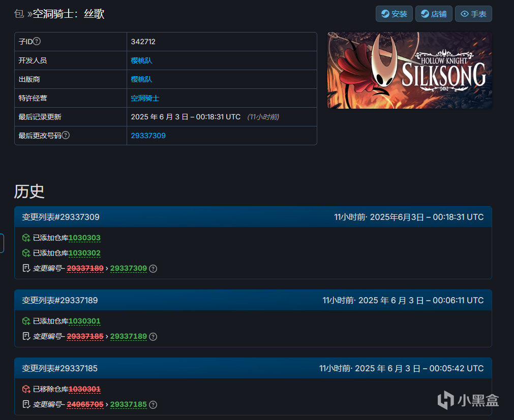The width and height of the screenshot is (514, 420).
Task: Click the 安装 install button
Action: [394, 14]
